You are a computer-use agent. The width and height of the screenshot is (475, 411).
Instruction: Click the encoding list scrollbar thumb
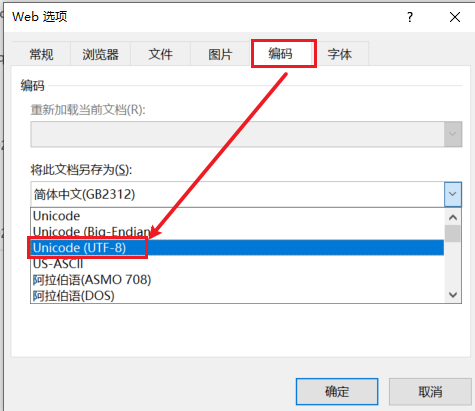click(453, 234)
